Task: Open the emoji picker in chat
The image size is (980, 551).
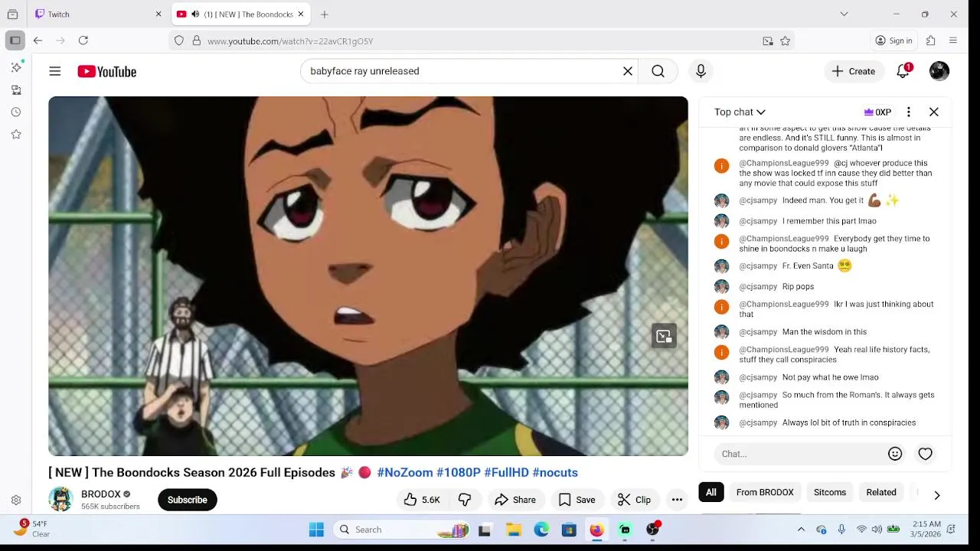Action: pos(895,454)
